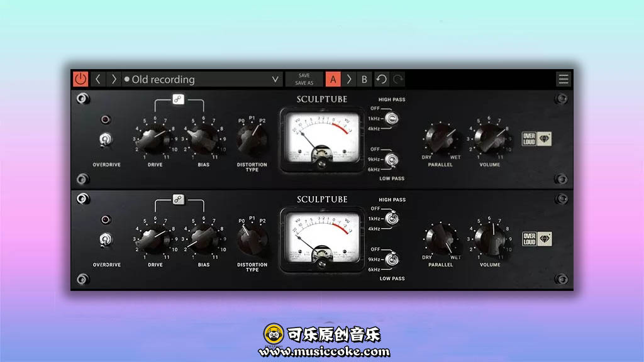Viewport: 644px width, 362px height.
Task: Flip the top unit HIGH PASS switch
Action: tap(391, 119)
